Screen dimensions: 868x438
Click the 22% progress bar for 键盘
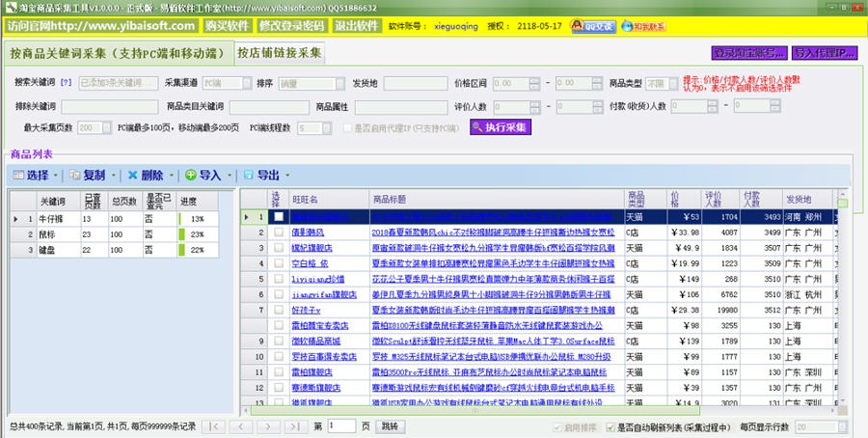pyautogui.click(x=198, y=250)
